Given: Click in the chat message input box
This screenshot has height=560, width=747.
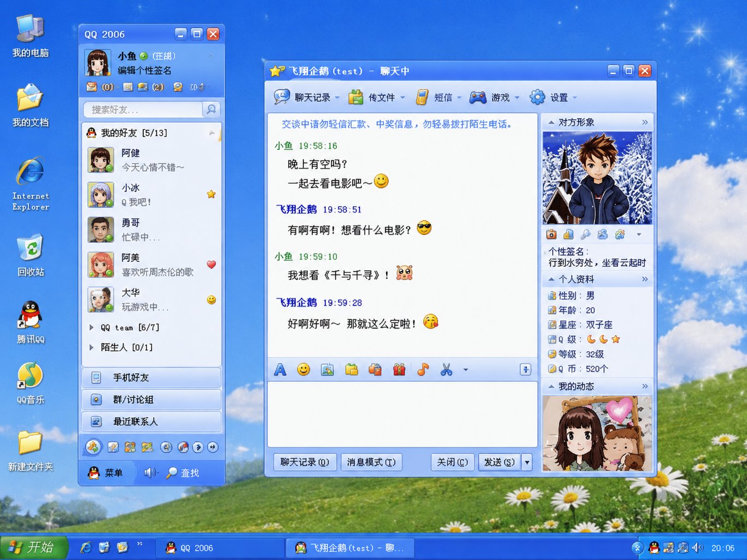Looking at the screenshot, I should click(402, 414).
